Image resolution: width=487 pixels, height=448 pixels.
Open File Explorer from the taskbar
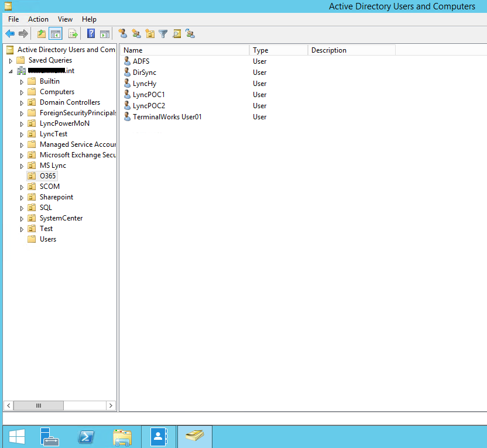(x=122, y=437)
